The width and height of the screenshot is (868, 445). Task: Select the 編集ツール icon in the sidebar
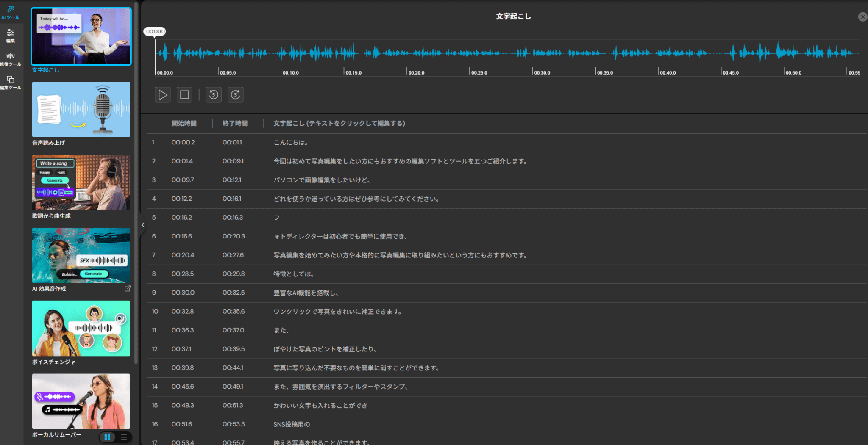point(11,82)
